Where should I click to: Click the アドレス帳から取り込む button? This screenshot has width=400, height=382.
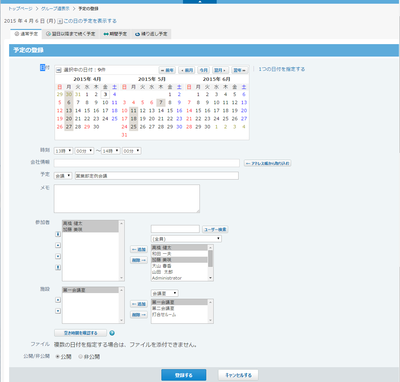coord(268,163)
